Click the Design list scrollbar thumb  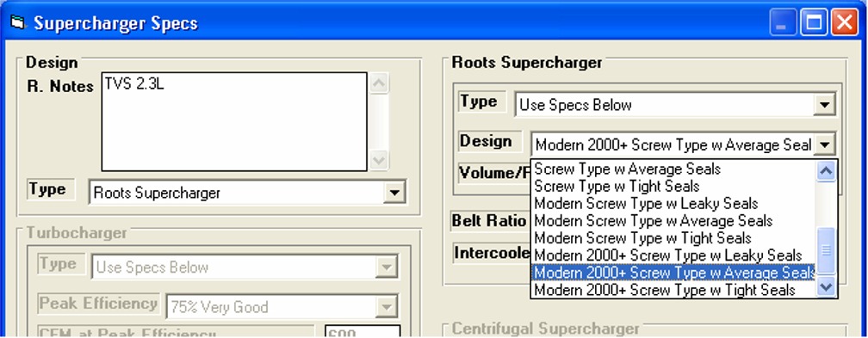click(x=826, y=250)
